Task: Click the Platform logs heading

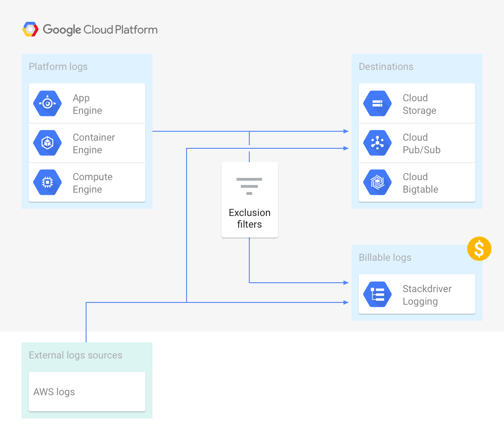Action: pyautogui.click(x=58, y=66)
